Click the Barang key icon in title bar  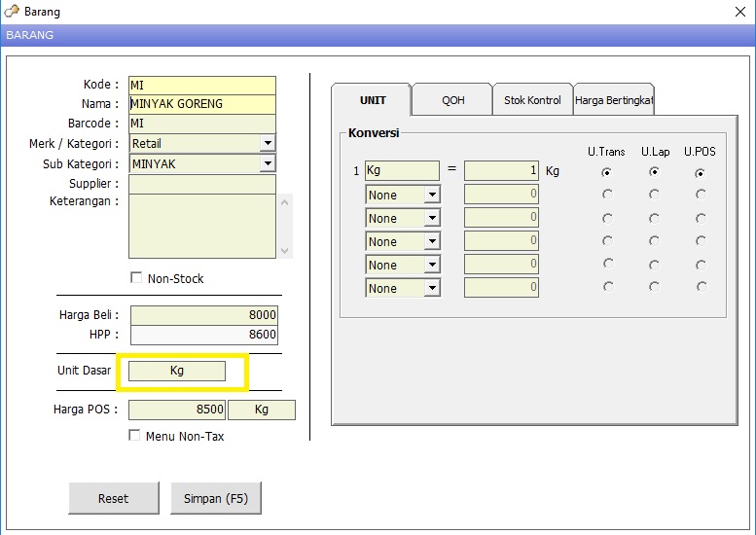point(12,12)
